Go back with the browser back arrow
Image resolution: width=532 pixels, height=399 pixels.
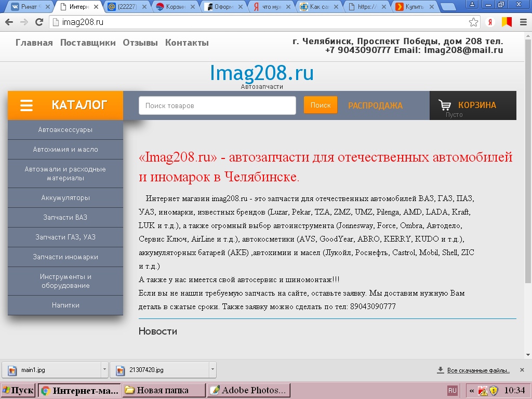click(9, 22)
